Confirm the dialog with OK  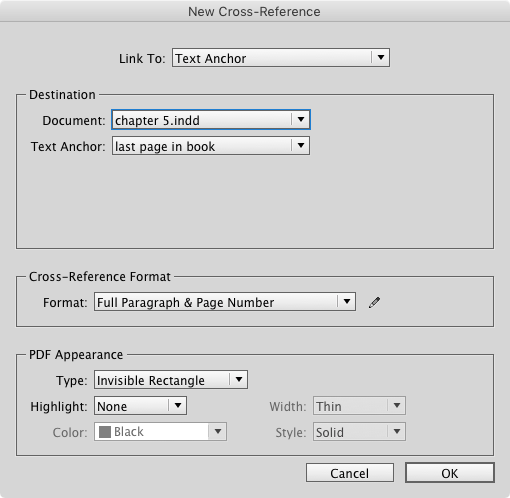450,473
